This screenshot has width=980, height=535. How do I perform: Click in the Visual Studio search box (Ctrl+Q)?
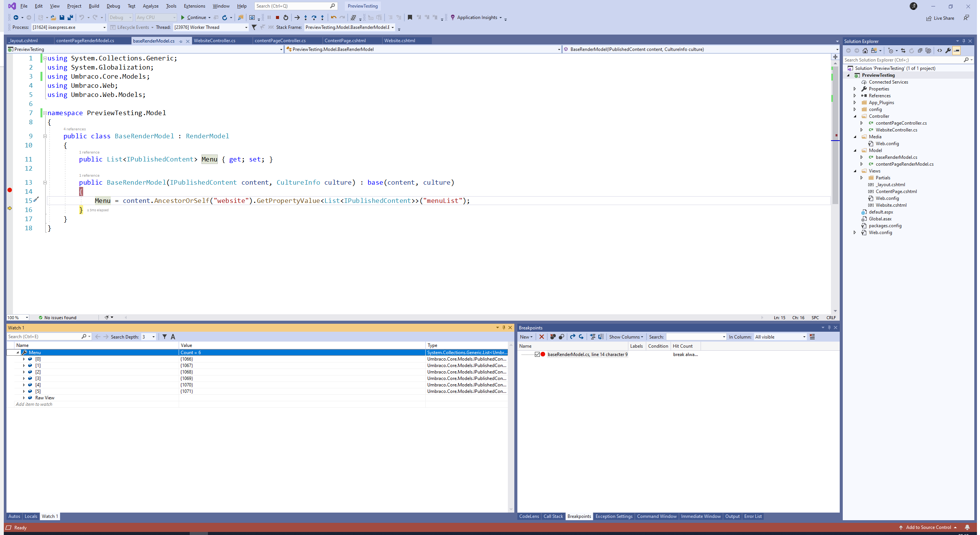tap(295, 6)
